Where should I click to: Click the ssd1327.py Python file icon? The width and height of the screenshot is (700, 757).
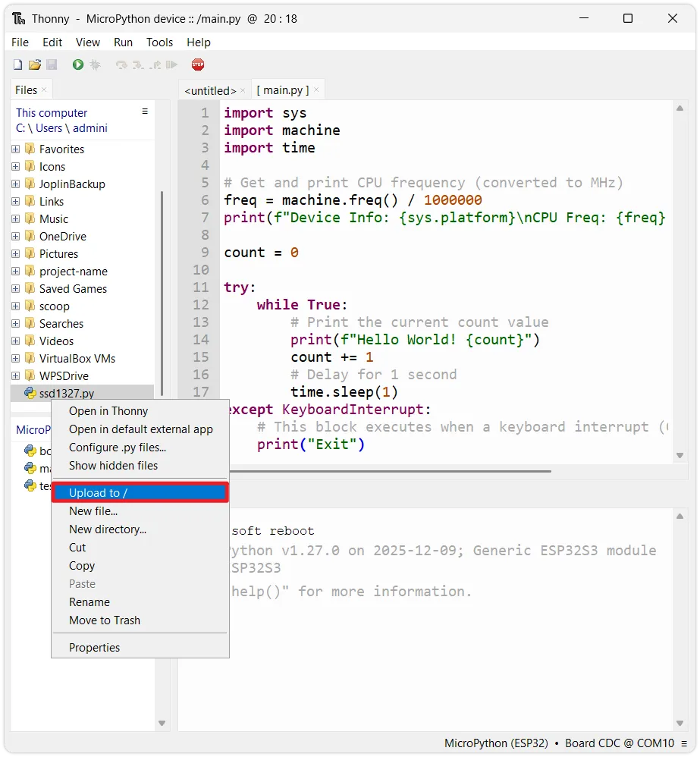(x=30, y=393)
